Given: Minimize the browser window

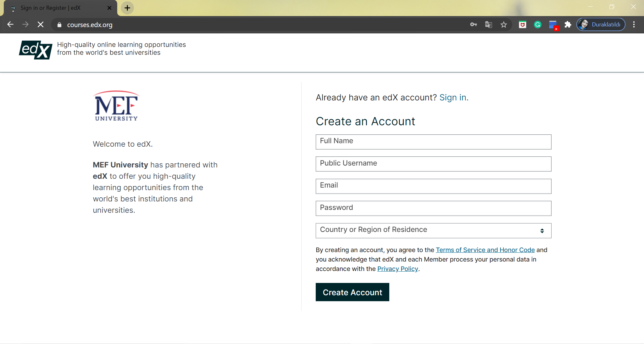Looking at the screenshot, I should [x=591, y=7].
